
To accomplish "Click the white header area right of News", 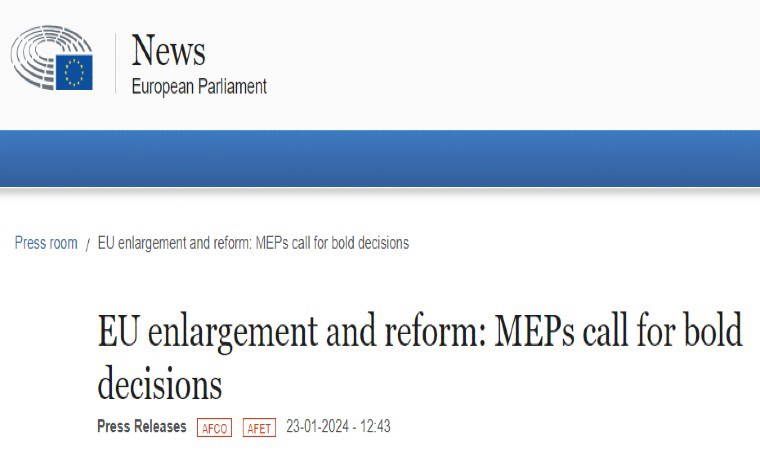I will coord(500,60).
